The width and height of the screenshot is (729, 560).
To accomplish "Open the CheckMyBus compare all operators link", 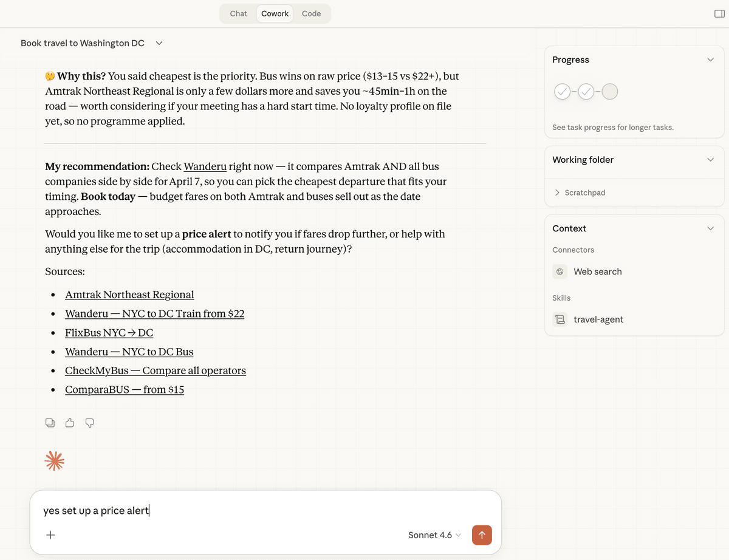I will 156,370.
